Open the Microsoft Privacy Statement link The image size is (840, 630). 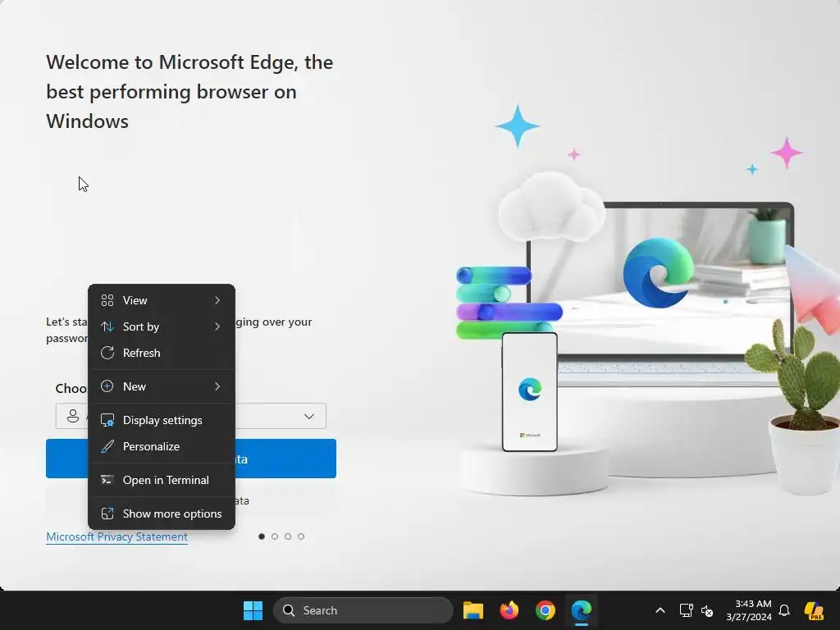[x=116, y=536]
